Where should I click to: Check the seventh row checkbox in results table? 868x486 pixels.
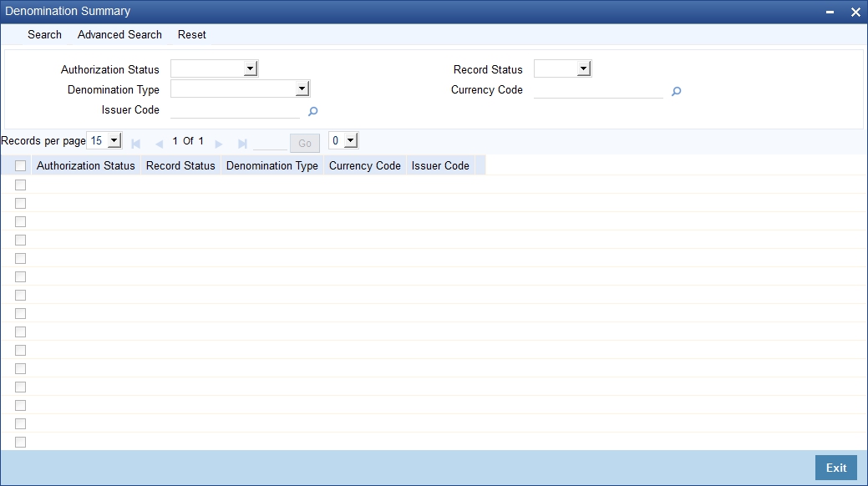pyautogui.click(x=21, y=295)
